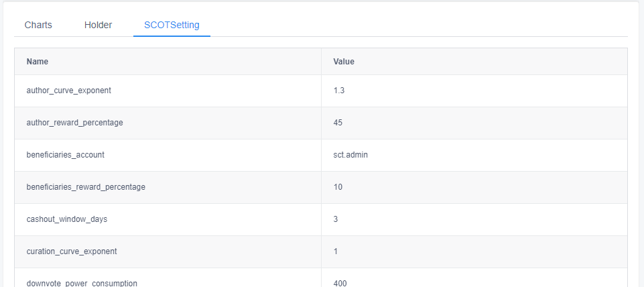This screenshot has width=644, height=287.
Task: Select the curation_curve_exponent row name
Action: (72, 251)
